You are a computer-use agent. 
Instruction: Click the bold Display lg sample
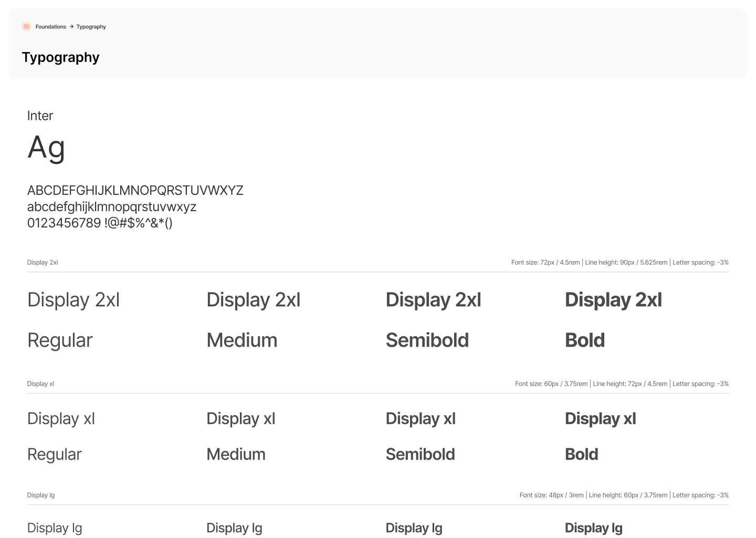point(593,529)
